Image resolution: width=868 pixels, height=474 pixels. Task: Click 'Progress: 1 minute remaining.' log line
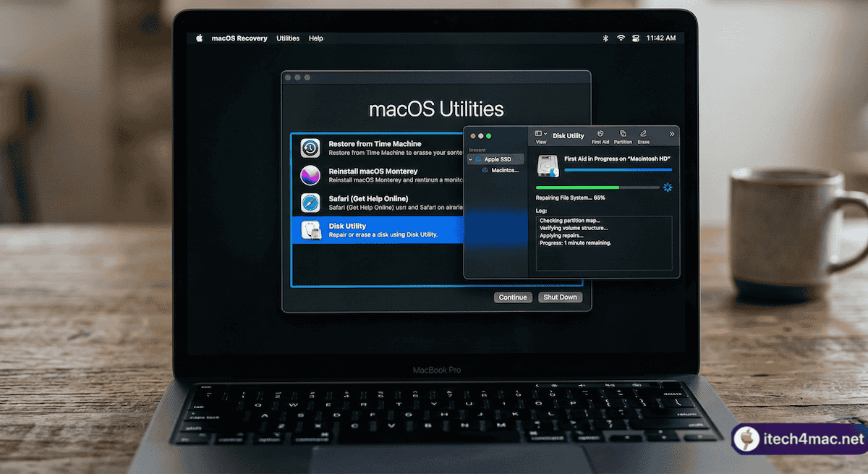pyautogui.click(x=575, y=243)
